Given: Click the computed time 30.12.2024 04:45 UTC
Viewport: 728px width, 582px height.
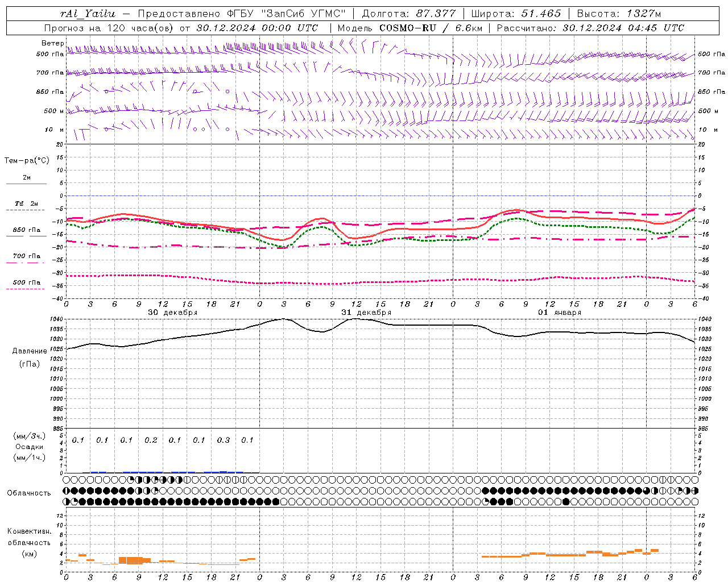Looking at the screenshot, I should (x=623, y=28).
